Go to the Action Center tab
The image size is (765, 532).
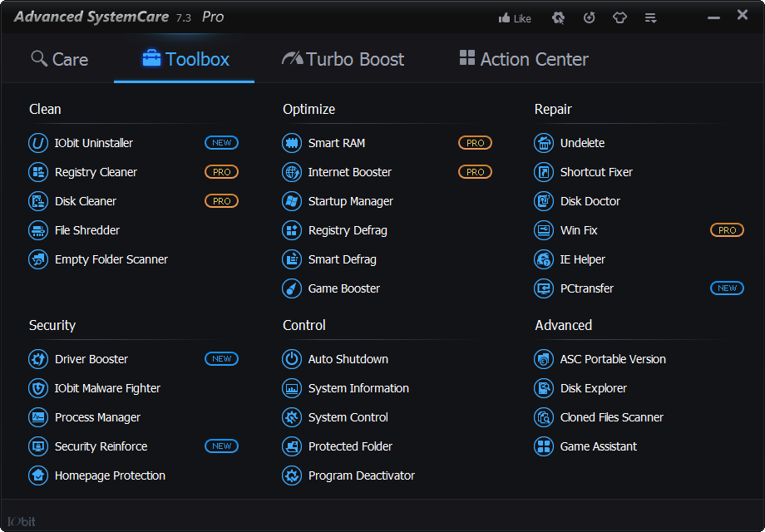524,59
